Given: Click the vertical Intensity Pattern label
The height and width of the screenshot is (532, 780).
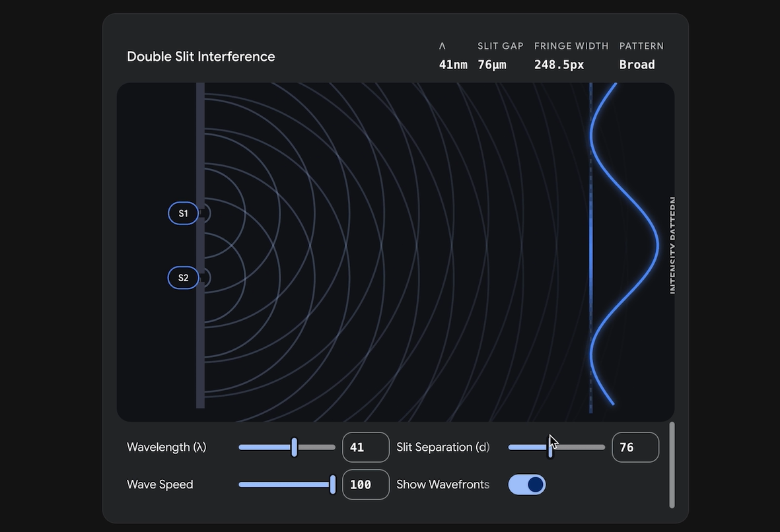Looking at the screenshot, I should [672, 246].
